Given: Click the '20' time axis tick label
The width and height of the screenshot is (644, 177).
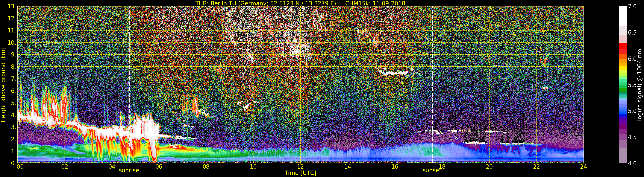Looking at the screenshot, I should click(x=489, y=166).
